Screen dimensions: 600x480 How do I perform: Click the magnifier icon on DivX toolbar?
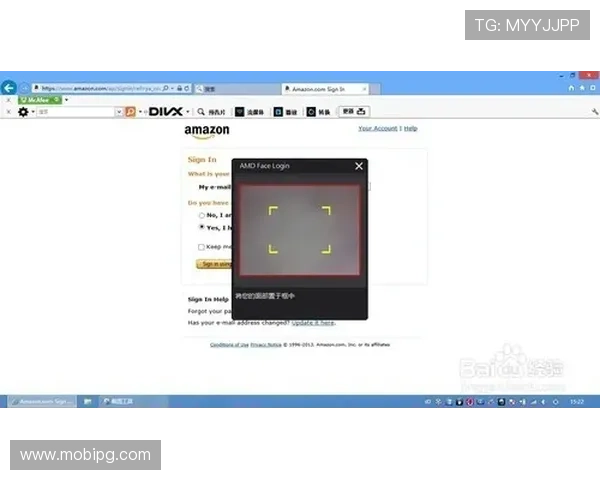(202, 112)
